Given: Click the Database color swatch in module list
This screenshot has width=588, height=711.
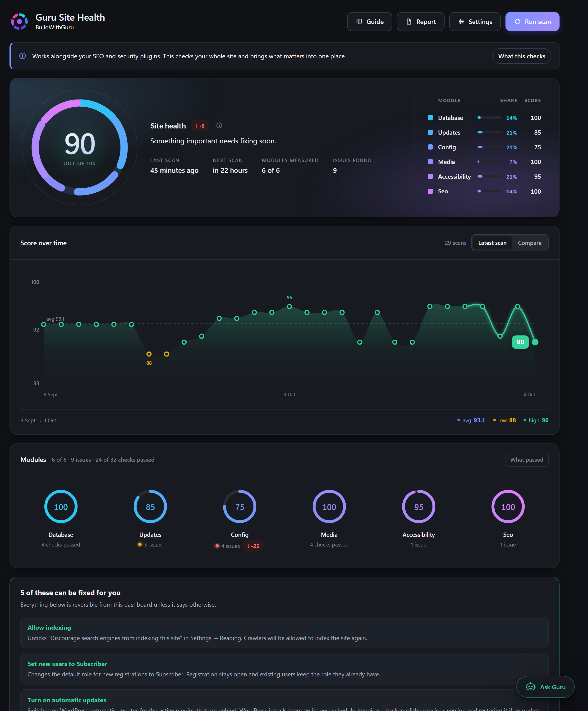Looking at the screenshot, I should [x=430, y=118].
